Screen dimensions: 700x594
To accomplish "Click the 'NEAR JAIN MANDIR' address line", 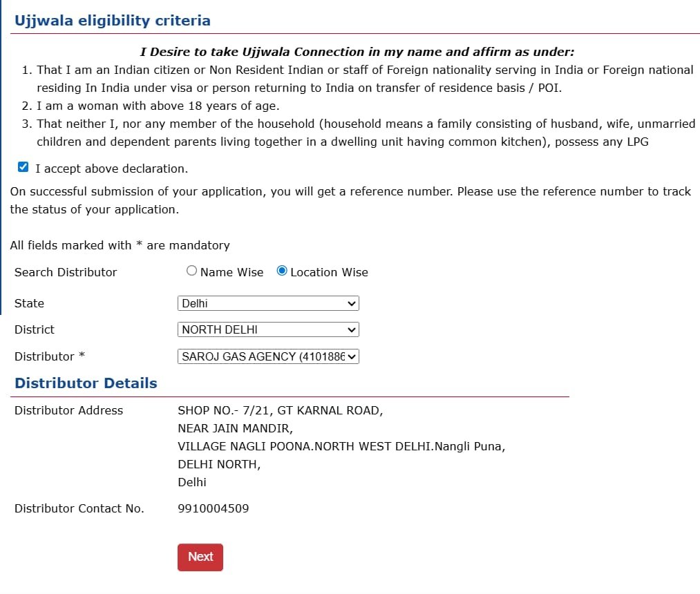I will tap(235, 428).
